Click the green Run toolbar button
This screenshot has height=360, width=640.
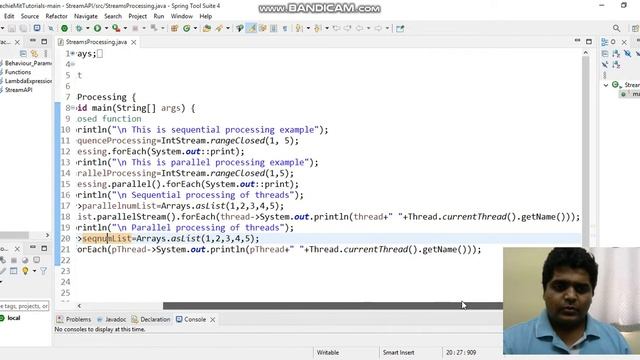click(97, 28)
